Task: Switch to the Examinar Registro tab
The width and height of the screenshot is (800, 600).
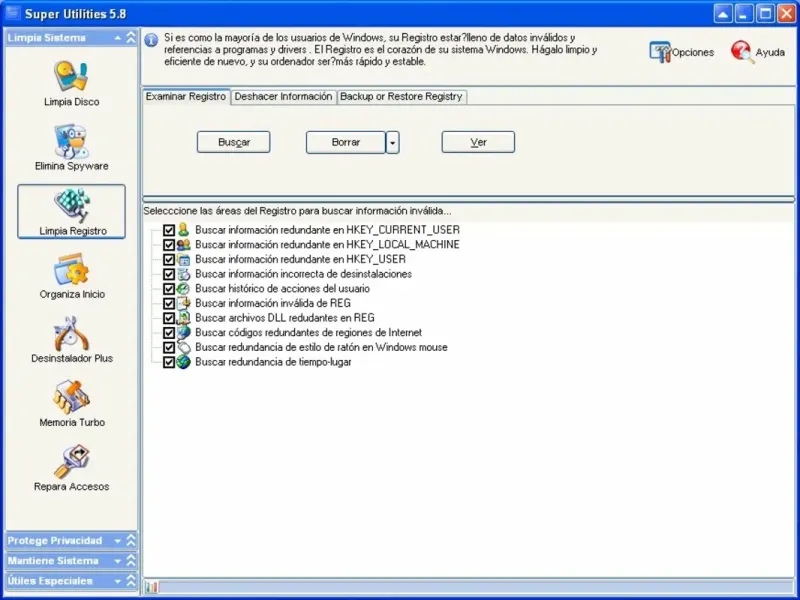Action: pyautogui.click(x=186, y=96)
